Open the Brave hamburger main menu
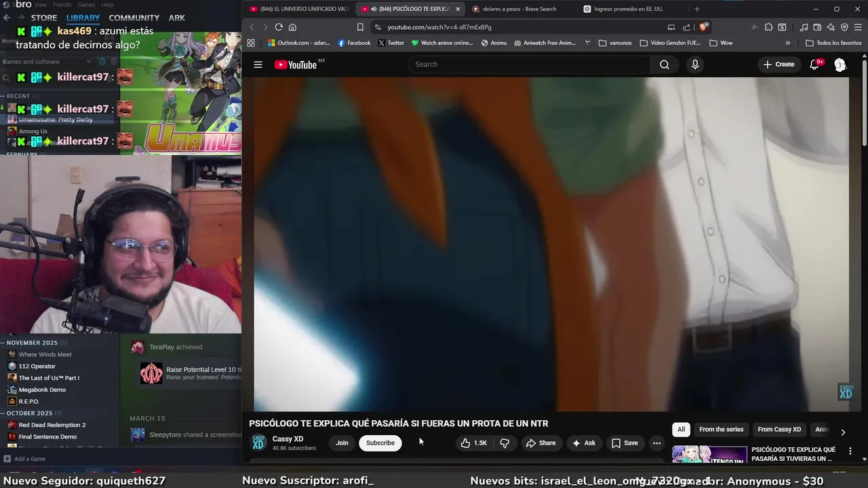 click(858, 27)
